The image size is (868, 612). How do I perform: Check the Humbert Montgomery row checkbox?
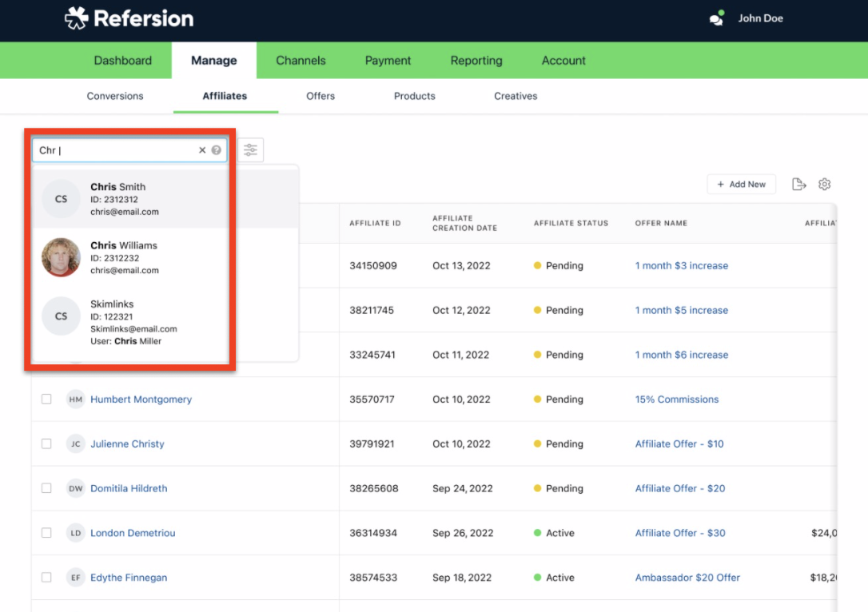[46, 399]
